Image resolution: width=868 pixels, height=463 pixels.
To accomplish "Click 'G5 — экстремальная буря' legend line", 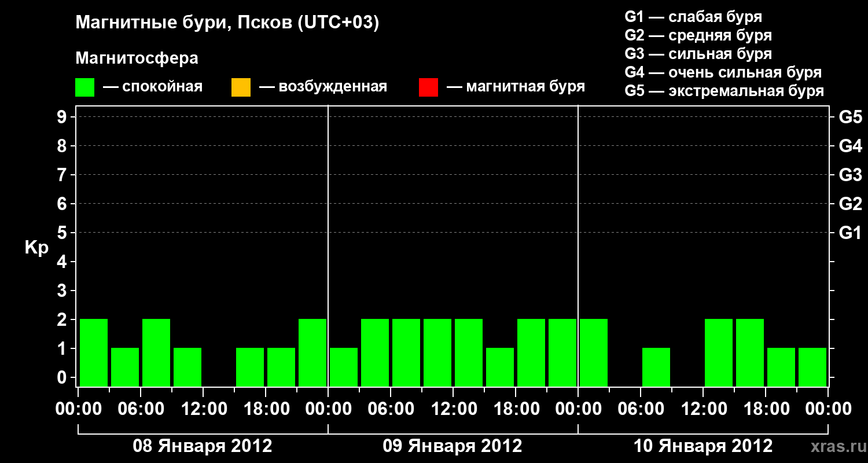I will pos(724,91).
